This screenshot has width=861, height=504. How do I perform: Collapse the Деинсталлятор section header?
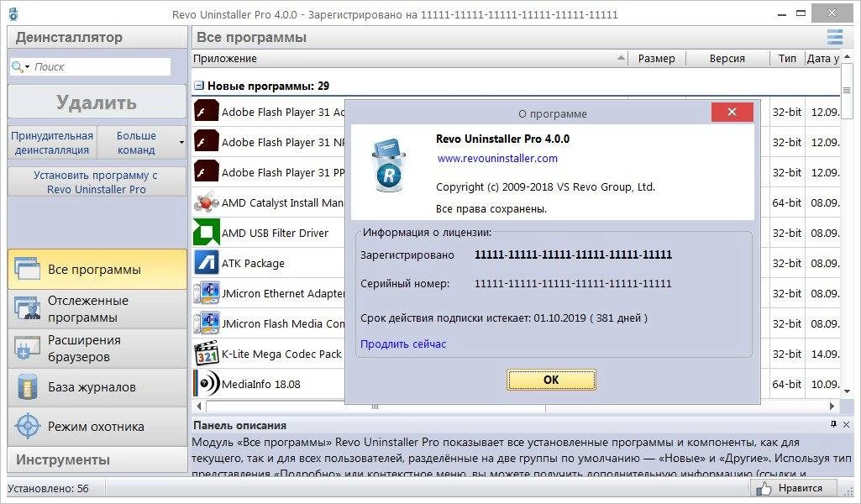97,37
